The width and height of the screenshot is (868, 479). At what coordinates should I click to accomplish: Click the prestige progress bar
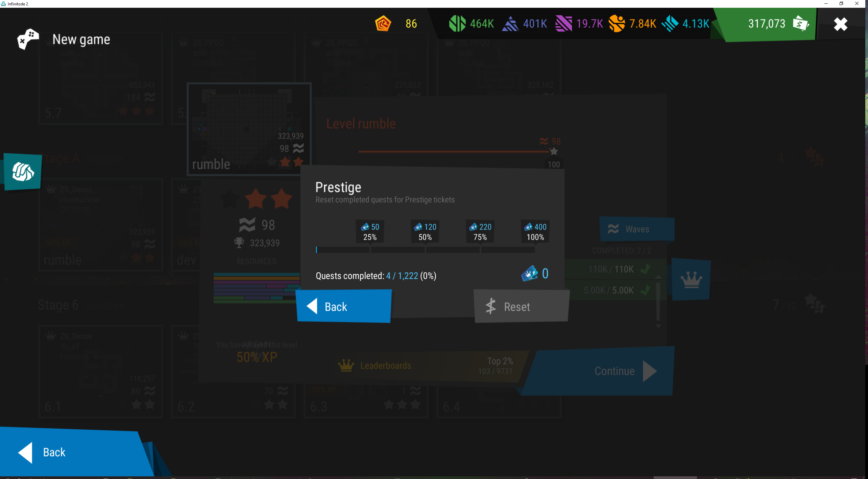(x=425, y=250)
